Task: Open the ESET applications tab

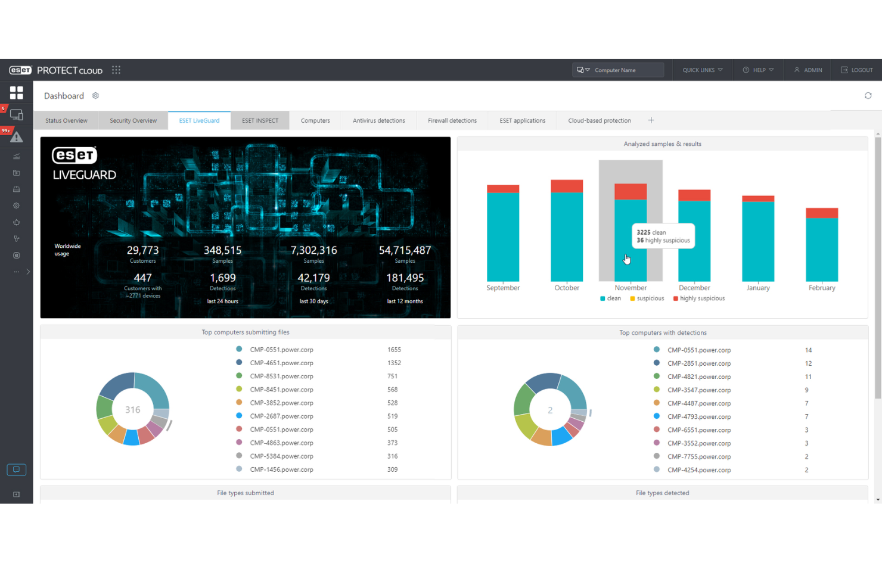Action: point(522,120)
